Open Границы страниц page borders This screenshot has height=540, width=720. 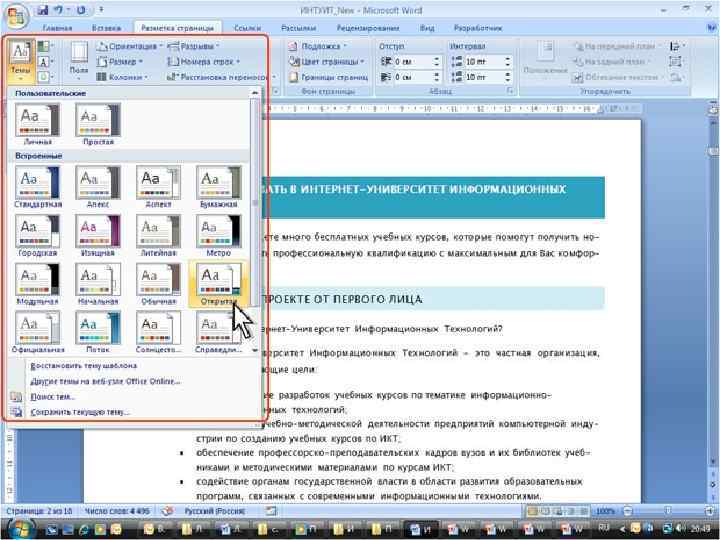328,77
